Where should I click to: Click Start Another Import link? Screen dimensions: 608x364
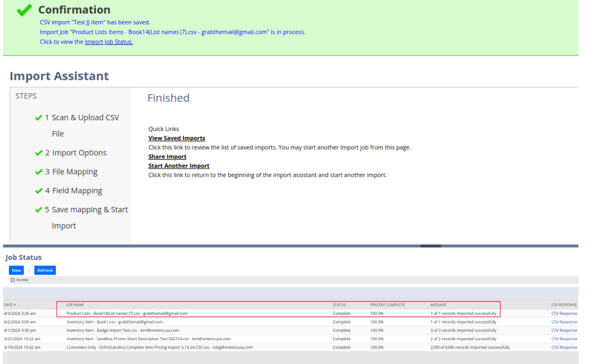click(178, 166)
